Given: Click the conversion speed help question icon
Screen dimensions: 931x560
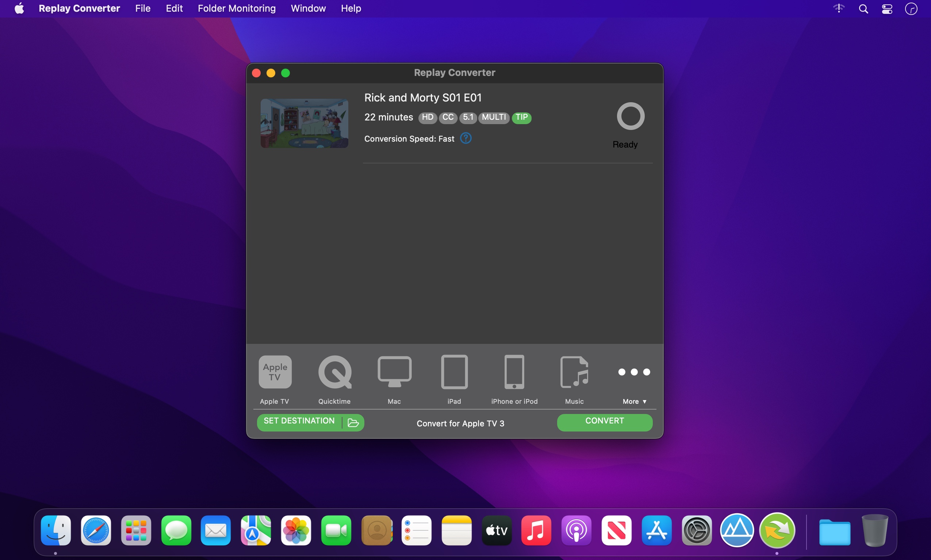Looking at the screenshot, I should click(466, 138).
